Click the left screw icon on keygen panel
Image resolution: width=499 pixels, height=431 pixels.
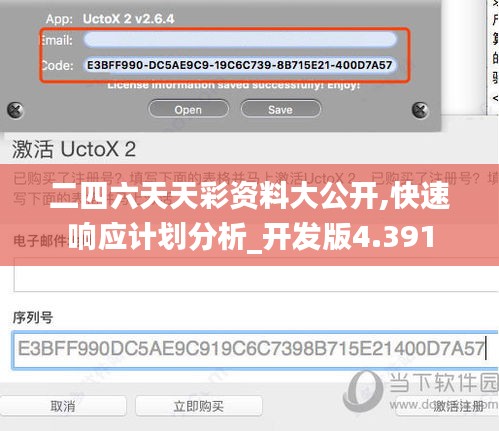pos(15,110)
